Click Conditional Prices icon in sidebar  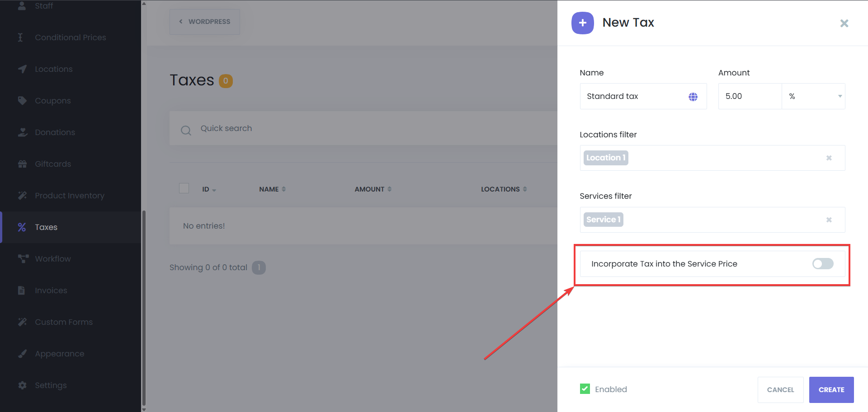pyautogui.click(x=20, y=37)
